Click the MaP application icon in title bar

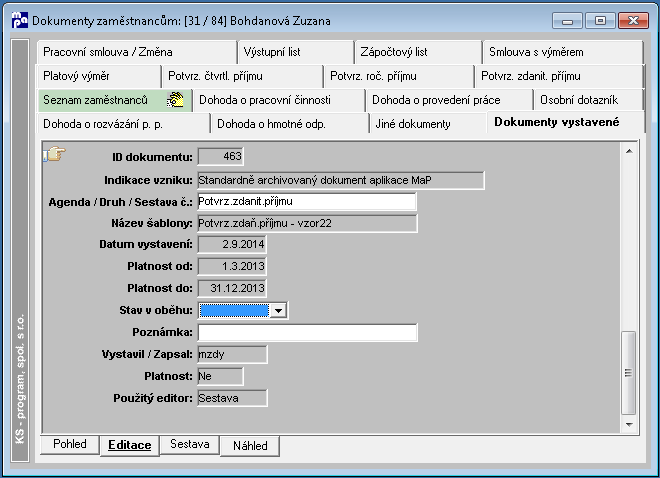pos(20,20)
